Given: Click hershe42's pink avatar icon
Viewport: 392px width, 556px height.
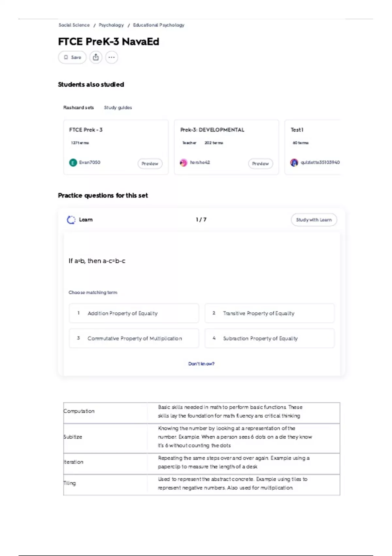Looking at the screenshot, I should click(x=184, y=163).
